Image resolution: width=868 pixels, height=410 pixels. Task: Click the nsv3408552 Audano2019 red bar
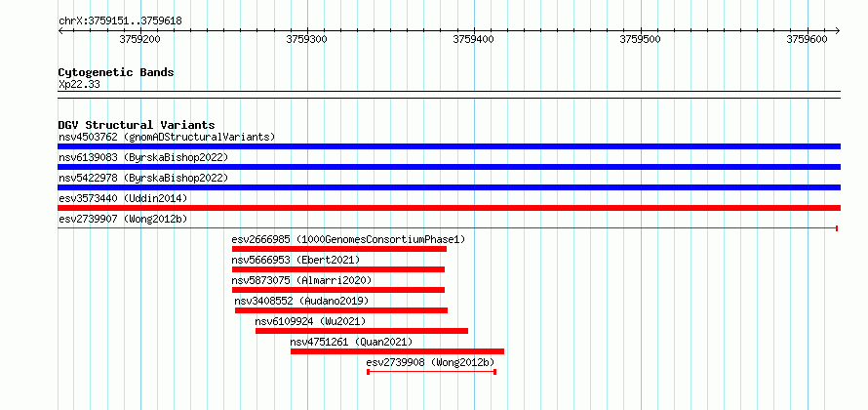341,310
